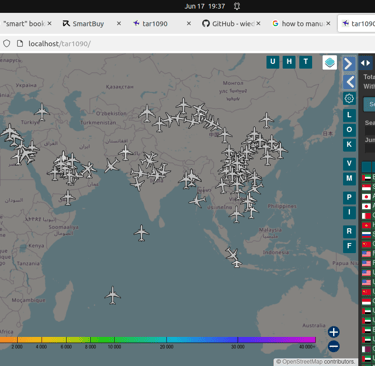Select the aircraft near Yemen coast
Screen dimensions: 375x366
point(68,198)
